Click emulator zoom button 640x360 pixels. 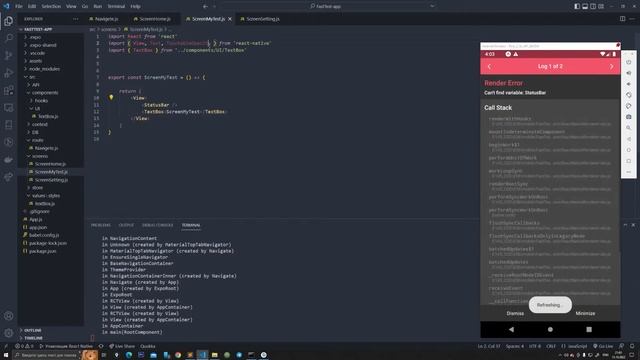(x=629, y=128)
